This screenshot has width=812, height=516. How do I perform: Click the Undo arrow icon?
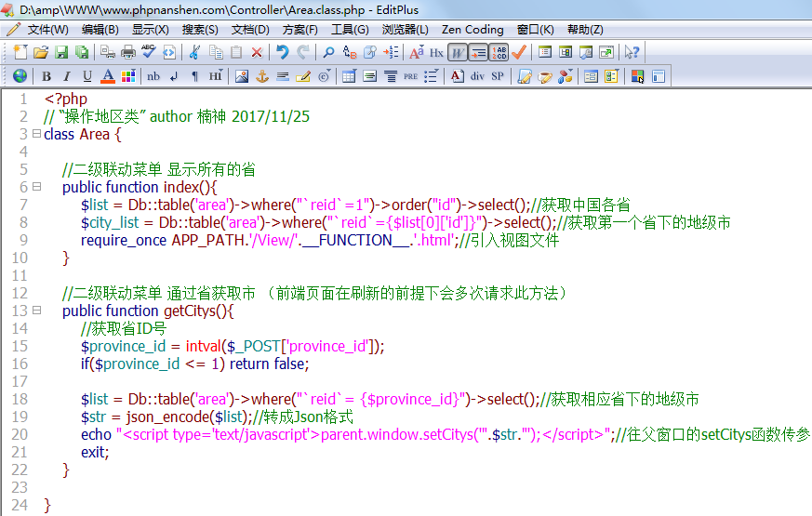pyautogui.click(x=282, y=52)
